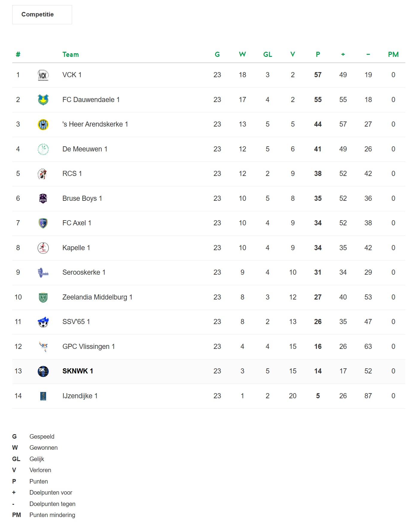Select the Kapelle round club logo

(43, 248)
